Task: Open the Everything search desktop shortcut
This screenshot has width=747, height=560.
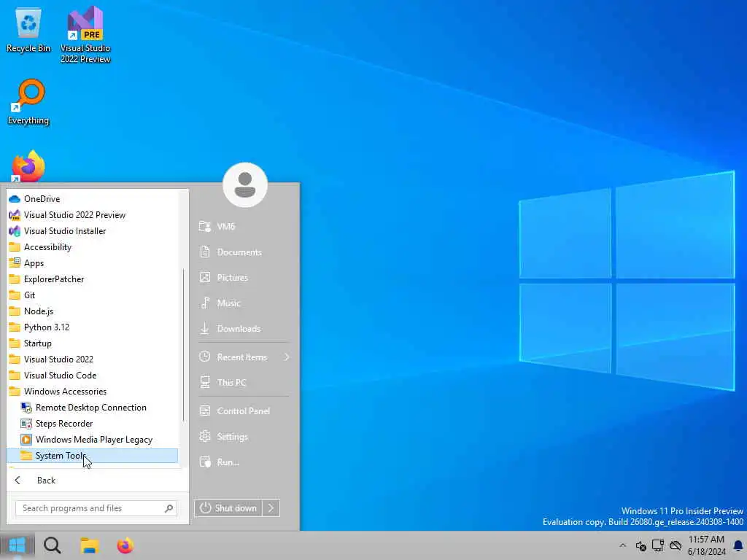Action: click(x=28, y=102)
